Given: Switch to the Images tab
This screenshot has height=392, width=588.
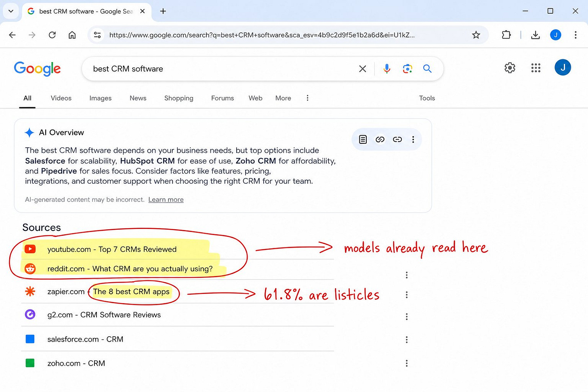Looking at the screenshot, I should pos(101,98).
